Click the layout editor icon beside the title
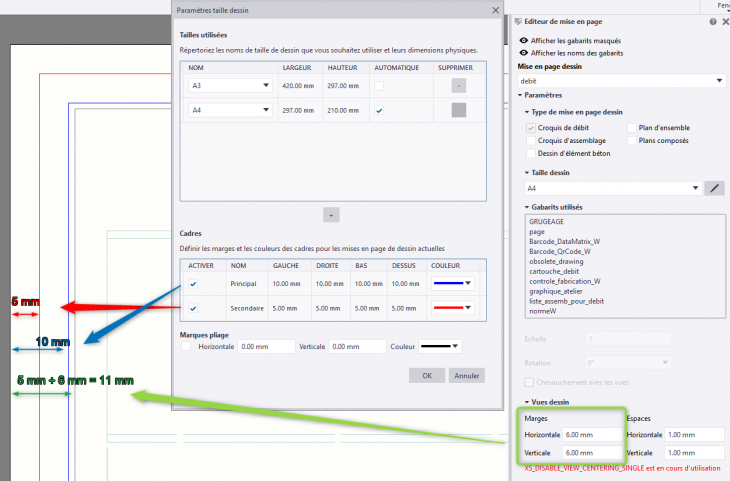 pyautogui.click(x=518, y=21)
